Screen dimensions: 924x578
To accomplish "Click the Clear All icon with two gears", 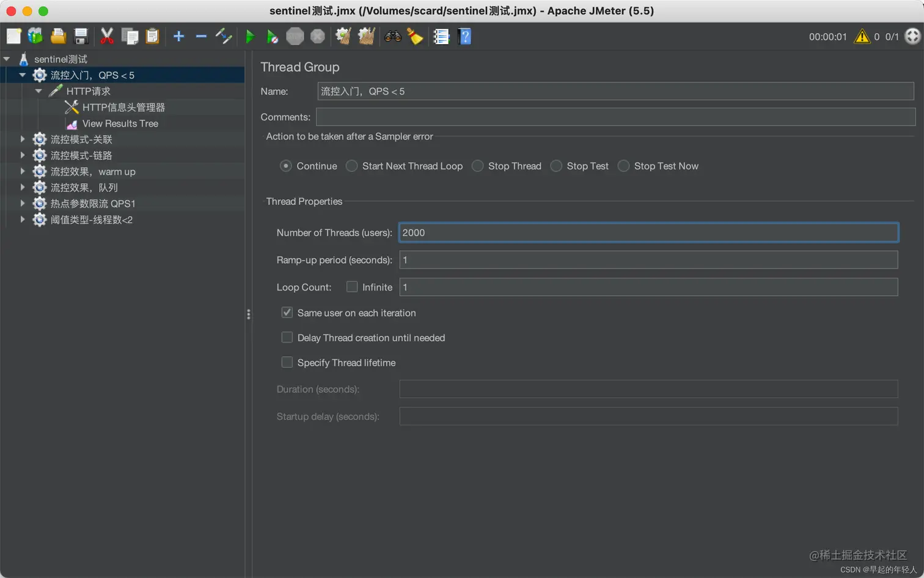I will point(366,37).
